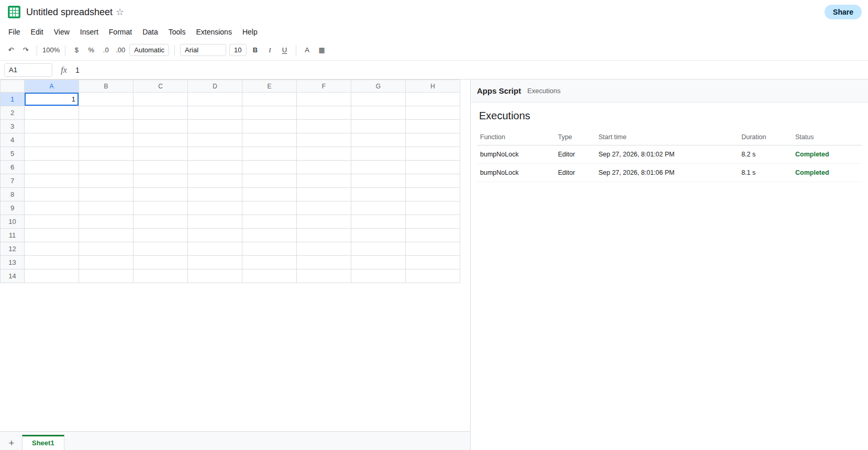Open the Insert menu
Viewport: 868px width, 450px height.
[89, 32]
